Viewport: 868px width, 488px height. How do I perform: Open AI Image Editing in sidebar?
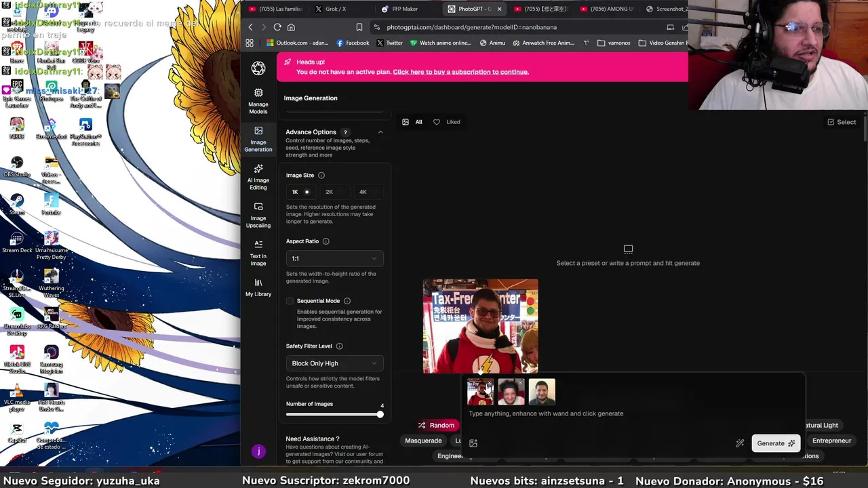258,176
